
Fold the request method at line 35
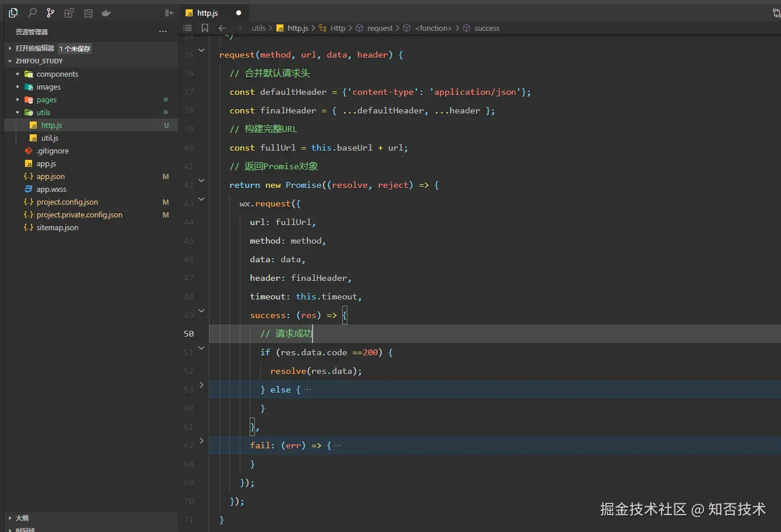click(202, 51)
